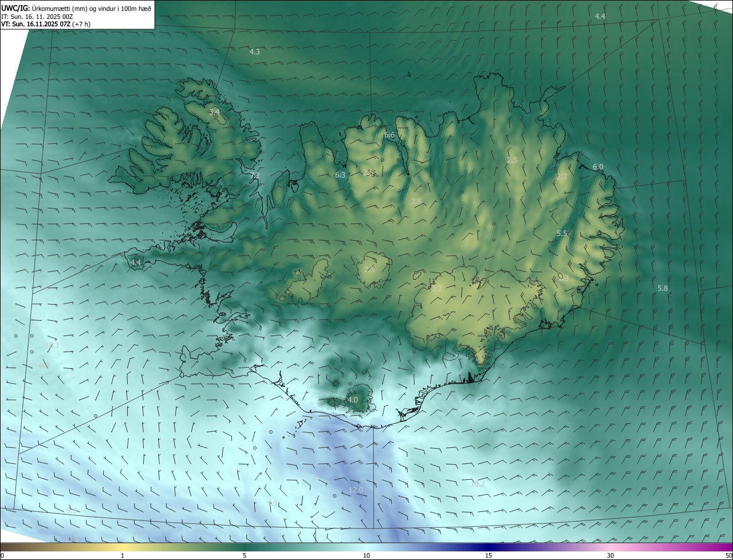Select the 2.6 reading in north Iceland

[x=416, y=201]
